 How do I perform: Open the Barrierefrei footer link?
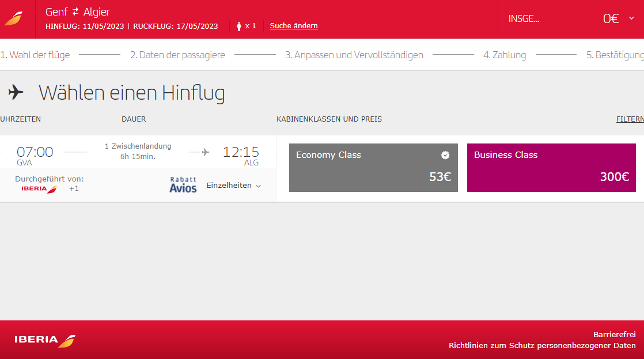click(615, 334)
